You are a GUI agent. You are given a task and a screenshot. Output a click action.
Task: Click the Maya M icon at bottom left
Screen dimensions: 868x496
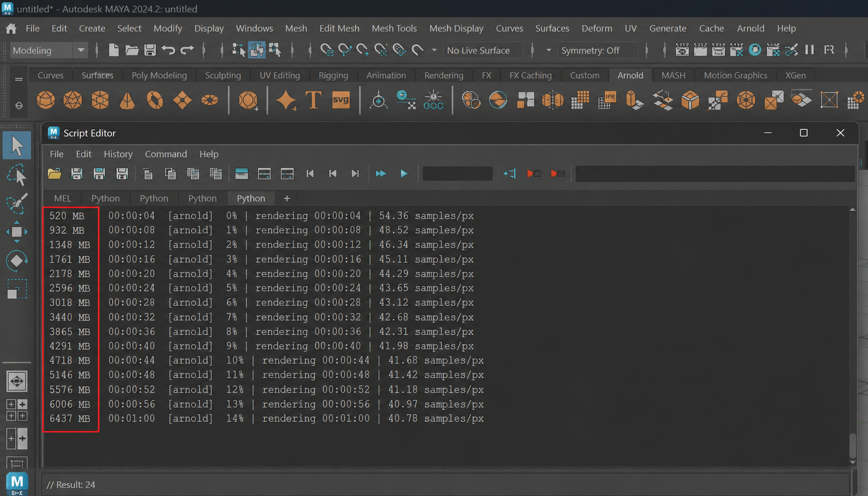pos(17,483)
